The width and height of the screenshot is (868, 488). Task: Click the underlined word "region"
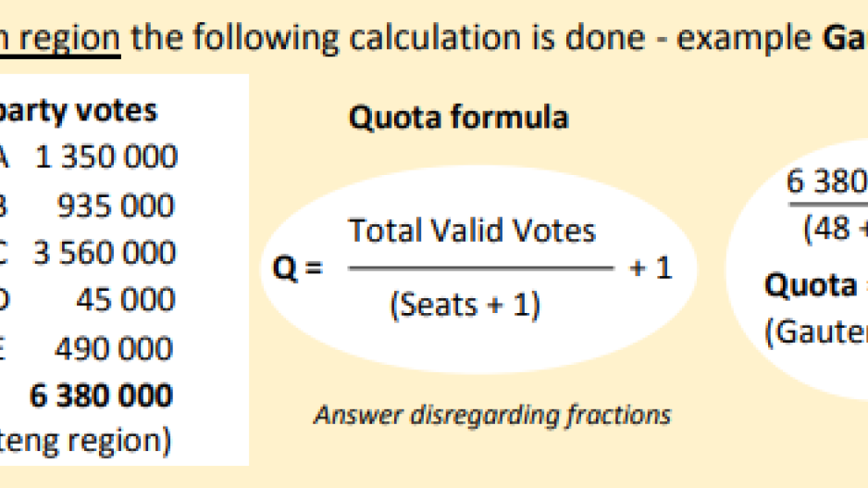pyautogui.click(x=73, y=36)
